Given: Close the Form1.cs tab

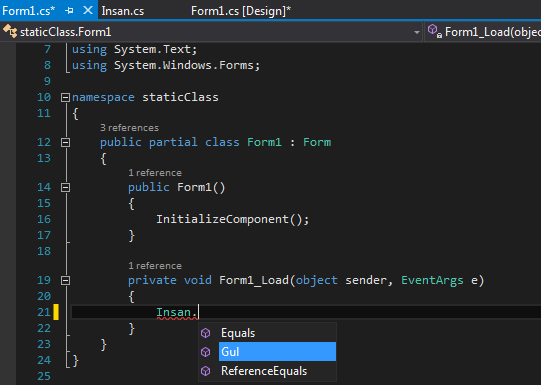Looking at the screenshot, I should (x=88, y=10).
